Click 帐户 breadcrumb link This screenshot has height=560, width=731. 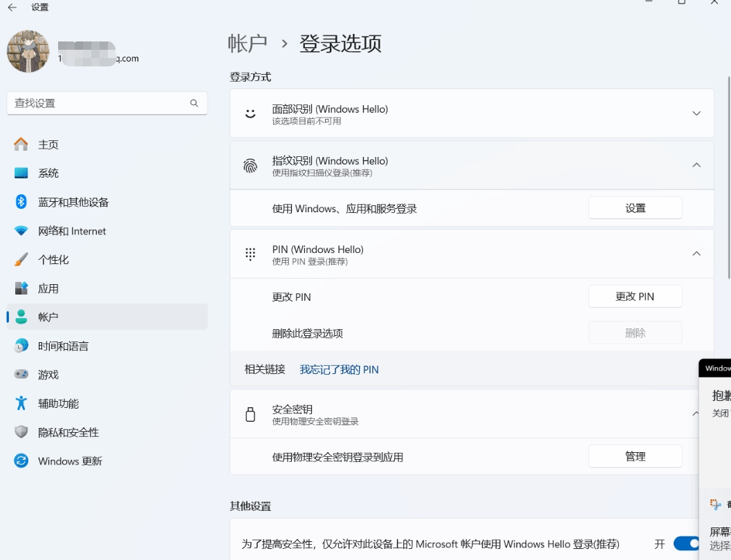click(x=248, y=44)
